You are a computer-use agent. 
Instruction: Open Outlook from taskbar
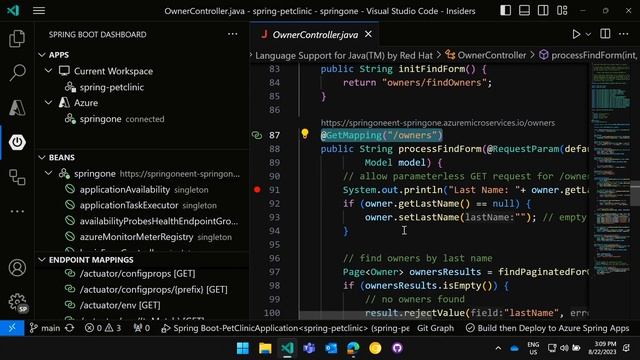331,348
